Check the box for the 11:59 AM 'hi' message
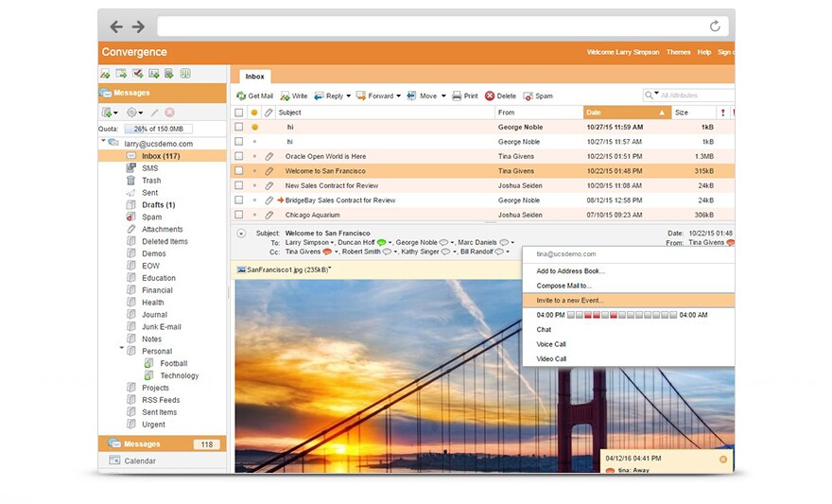The width and height of the screenshot is (832, 504). (x=239, y=127)
